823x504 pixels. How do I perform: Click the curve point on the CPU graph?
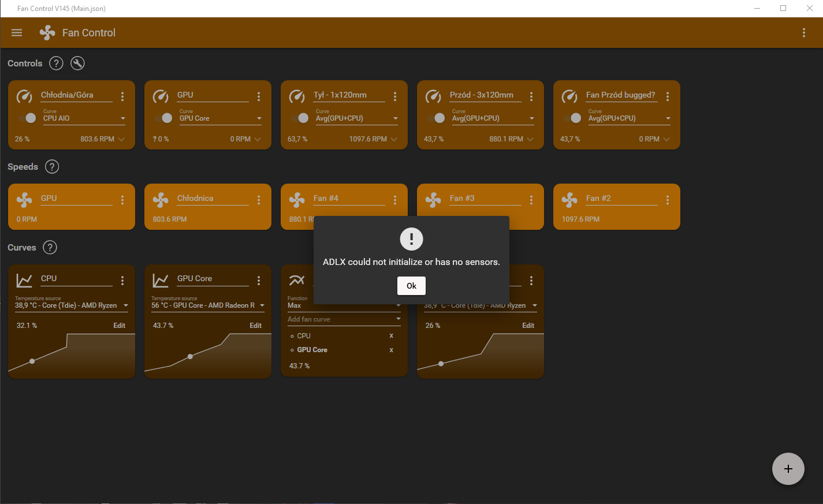32,361
